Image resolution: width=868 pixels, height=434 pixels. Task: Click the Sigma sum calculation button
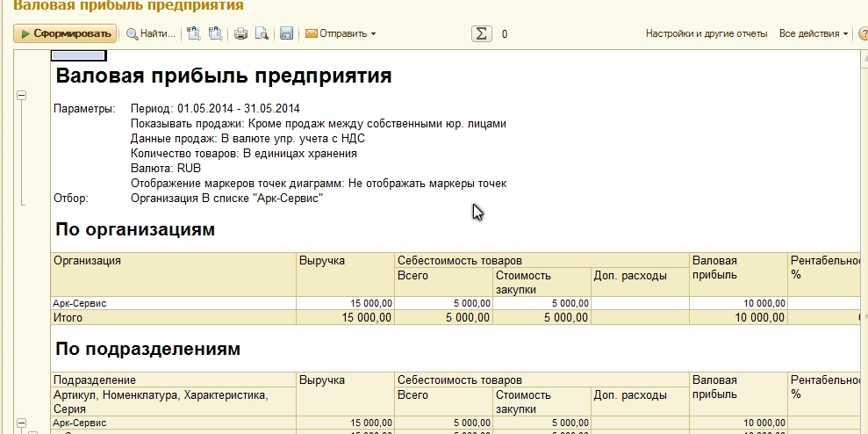pyautogui.click(x=481, y=34)
